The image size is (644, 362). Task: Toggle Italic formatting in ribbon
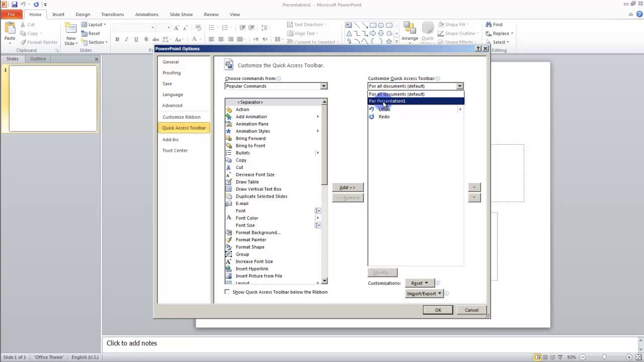click(126, 39)
